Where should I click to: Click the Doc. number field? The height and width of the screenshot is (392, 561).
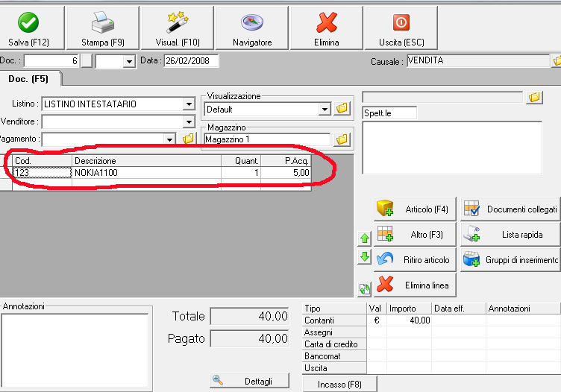[51, 61]
